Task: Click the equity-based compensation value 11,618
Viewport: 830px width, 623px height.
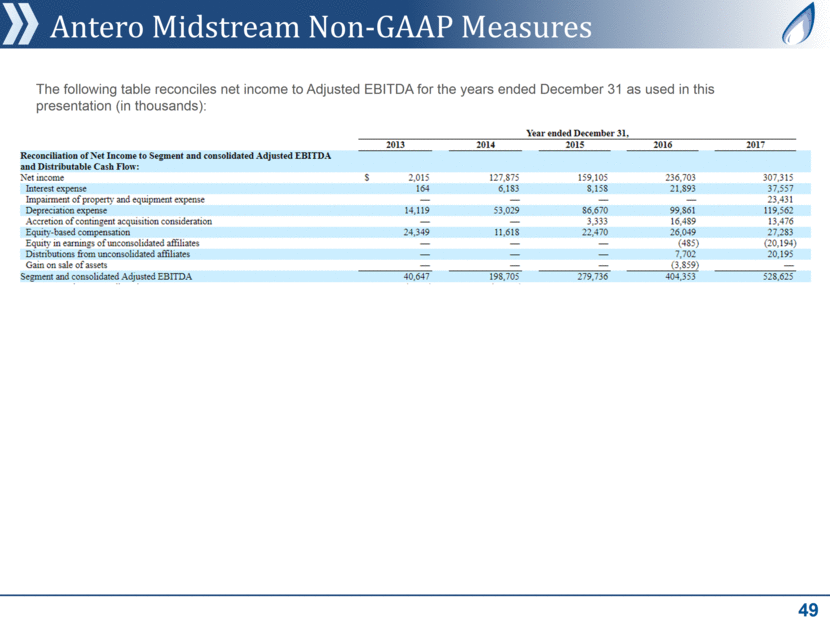Action: click(x=507, y=232)
